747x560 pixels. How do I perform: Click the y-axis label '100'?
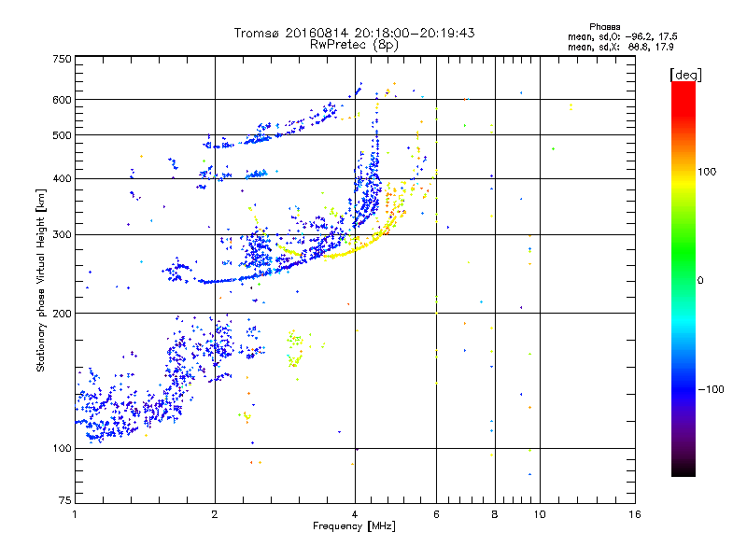click(x=63, y=448)
